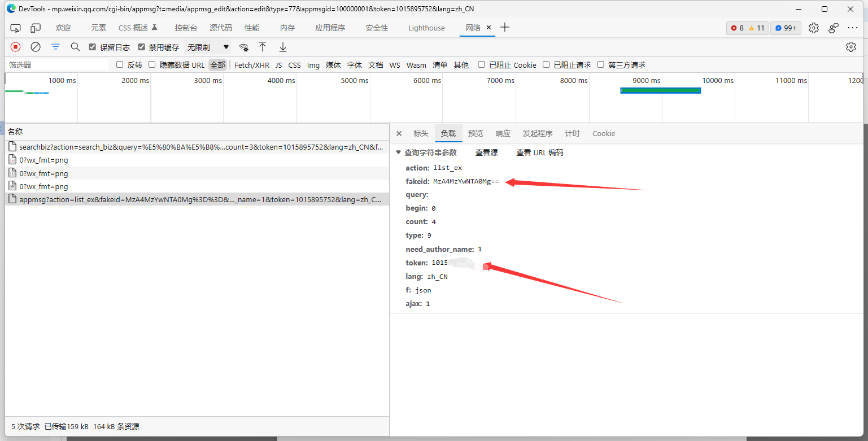This screenshot has width=868, height=441.
Task: Clear the network log
Action: [x=36, y=47]
